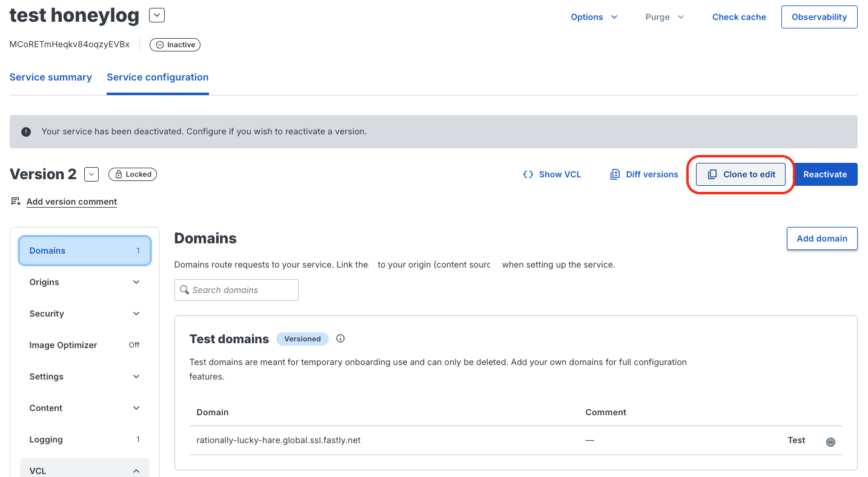Screen dimensions: 868x477
Task: Click the Add domain button
Action: pyautogui.click(x=822, y=238)
